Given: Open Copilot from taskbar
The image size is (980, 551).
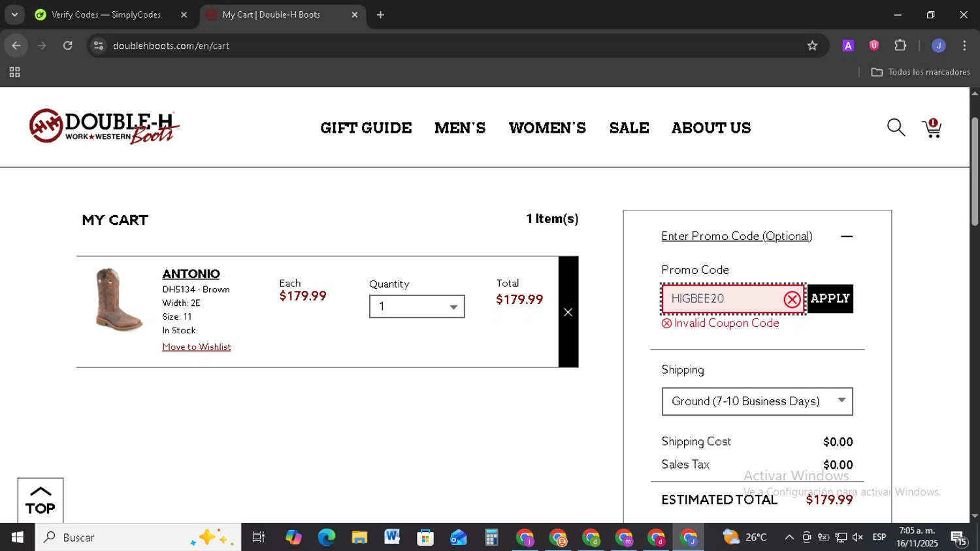Looking at the screenshot, I should tap(293, 537).
